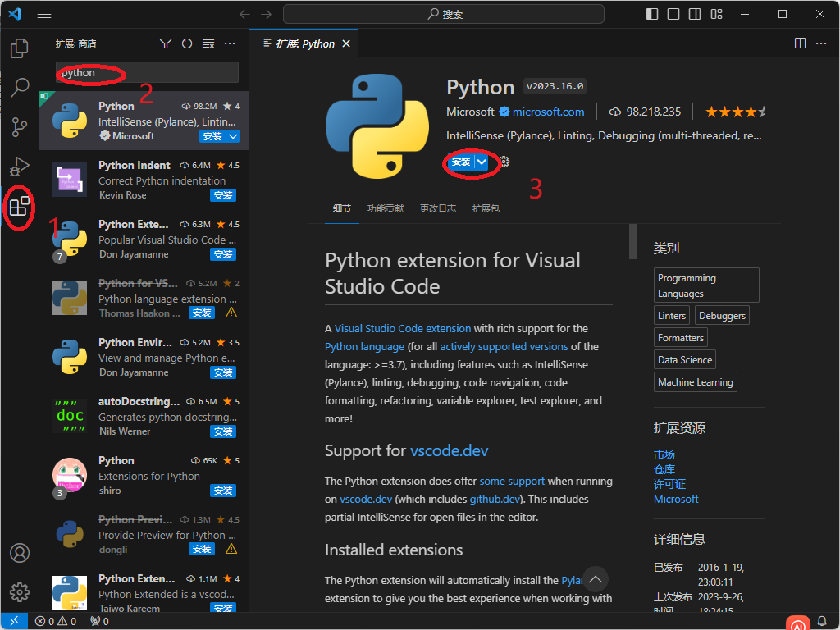Open the Extensions view icon
The image size is (840, 630).
20,206
